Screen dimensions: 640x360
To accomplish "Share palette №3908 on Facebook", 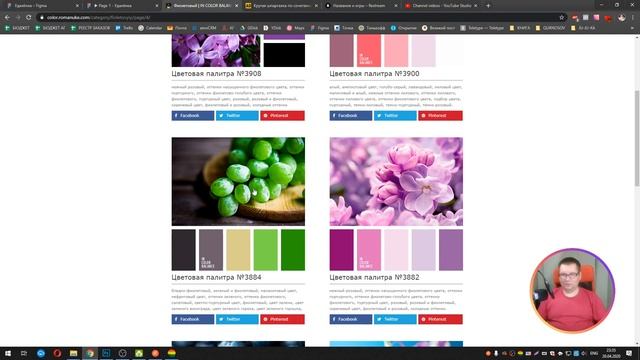I will tap(193, 116).
